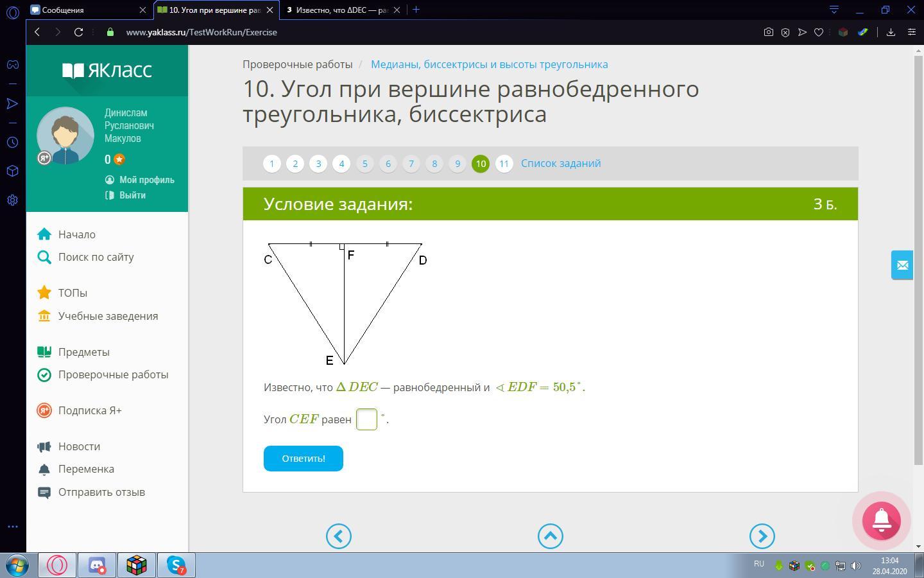
Task: Go to the next task arrow
Action: pos(762,536)
